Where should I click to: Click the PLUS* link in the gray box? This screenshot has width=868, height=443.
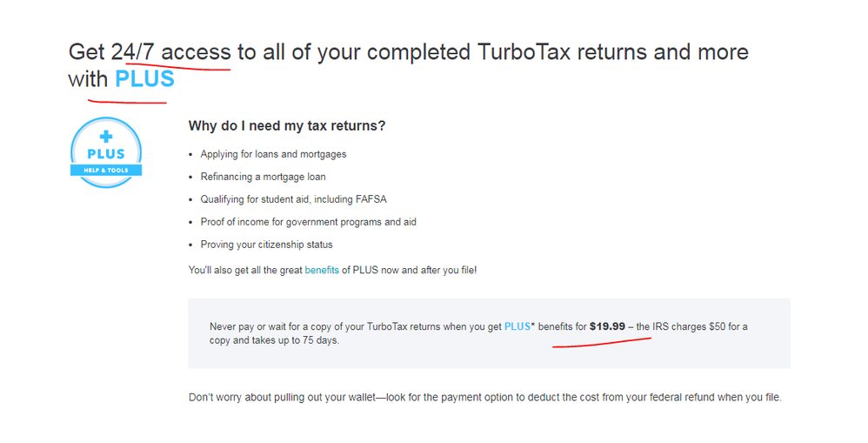518,327
